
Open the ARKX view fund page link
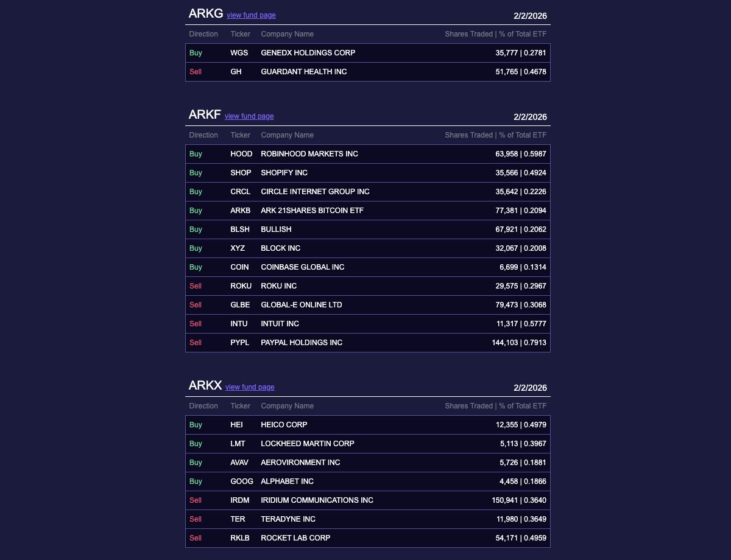250,387
